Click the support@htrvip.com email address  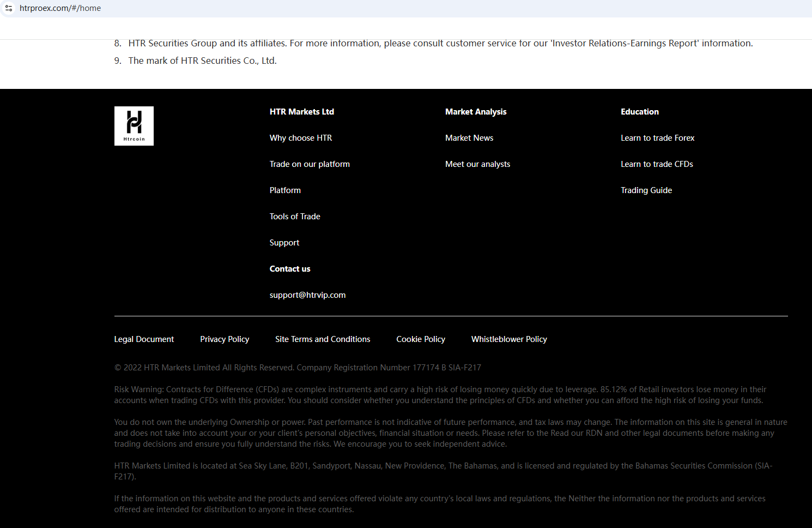pyautogui.click(x=307, y=295)
